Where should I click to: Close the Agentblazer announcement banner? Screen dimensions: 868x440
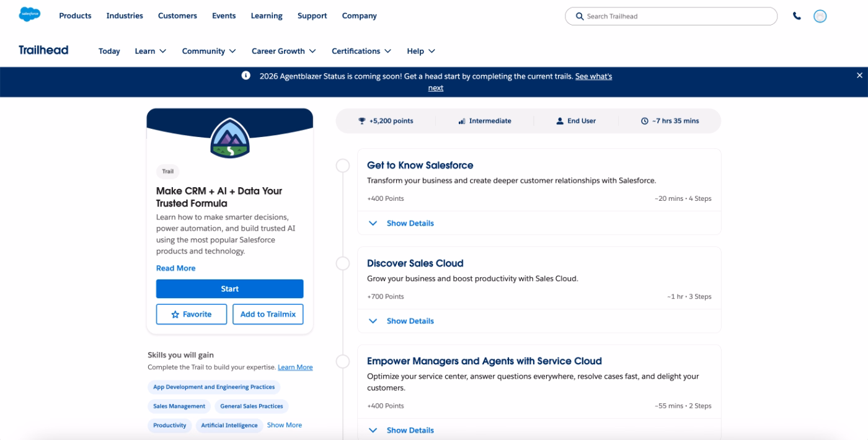tap(859, 76)
